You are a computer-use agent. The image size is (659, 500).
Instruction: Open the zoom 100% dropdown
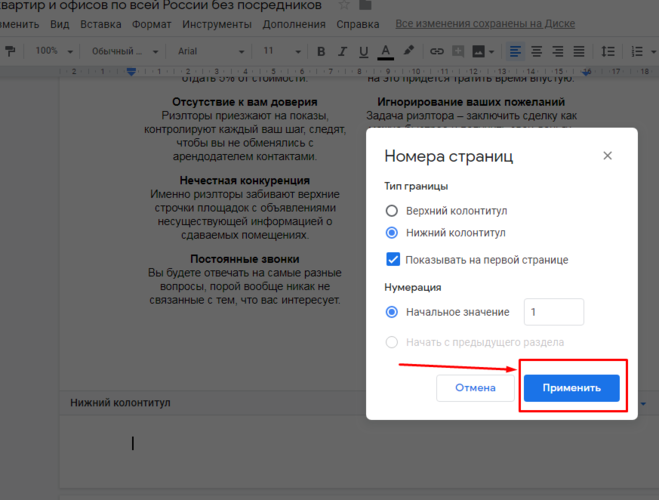(53, 51)
